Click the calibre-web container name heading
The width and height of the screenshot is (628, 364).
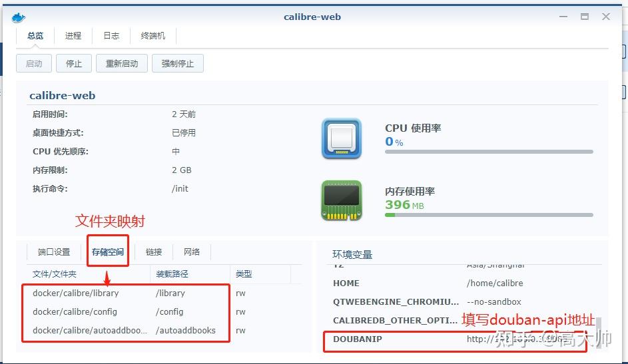click(63, 96)
